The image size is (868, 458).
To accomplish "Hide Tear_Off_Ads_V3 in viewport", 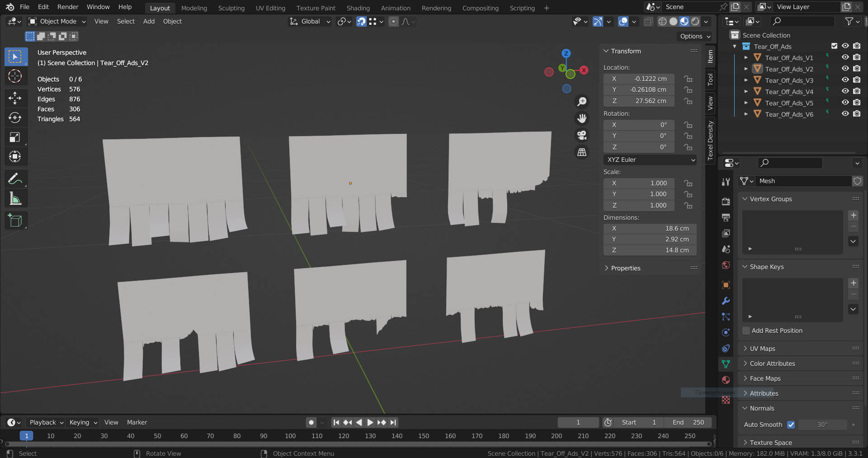I will tap(845, 80).
